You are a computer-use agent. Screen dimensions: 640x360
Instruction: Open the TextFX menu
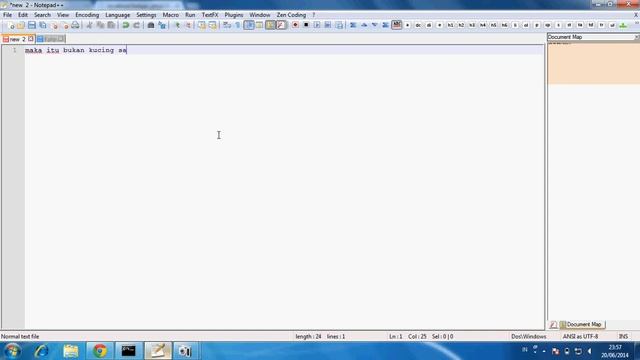pos(210,15)
